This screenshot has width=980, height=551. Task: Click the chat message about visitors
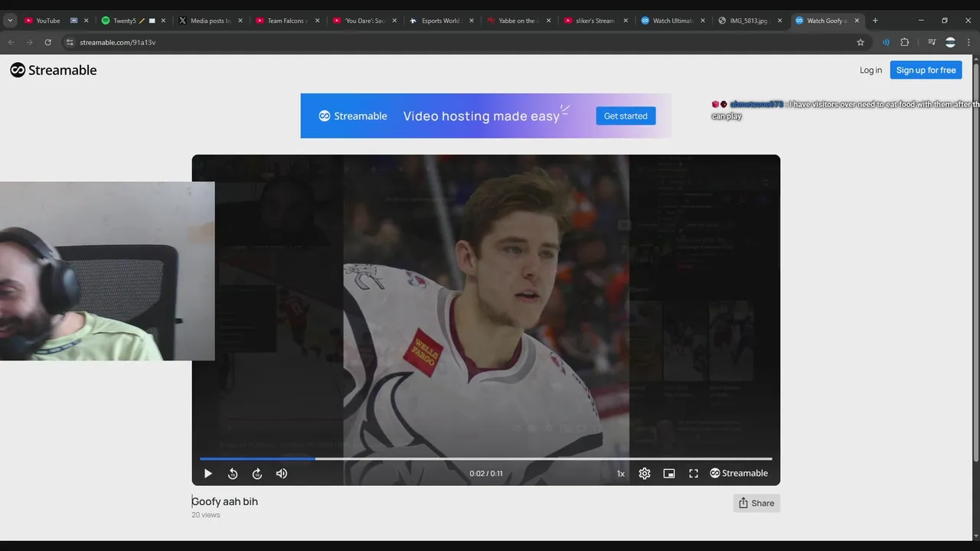tap(845, 110)
